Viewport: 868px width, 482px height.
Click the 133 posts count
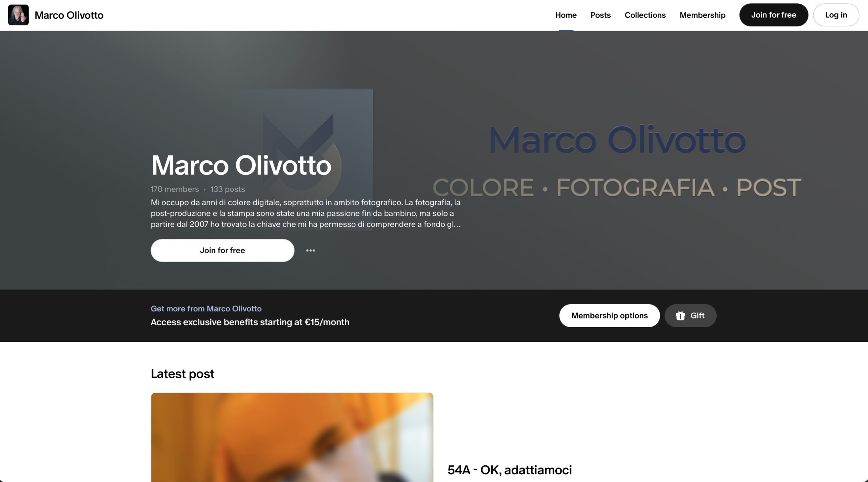coord(228,189)
